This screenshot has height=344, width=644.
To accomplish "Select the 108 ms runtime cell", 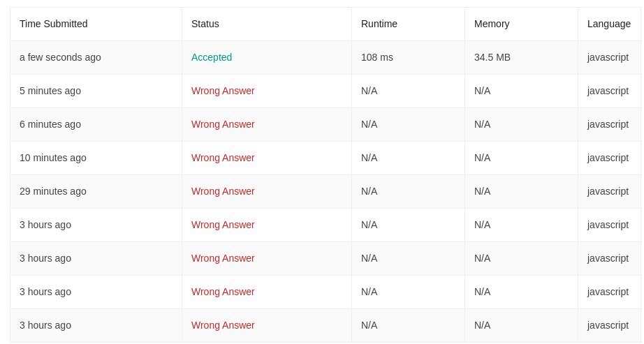I will 377,57.
